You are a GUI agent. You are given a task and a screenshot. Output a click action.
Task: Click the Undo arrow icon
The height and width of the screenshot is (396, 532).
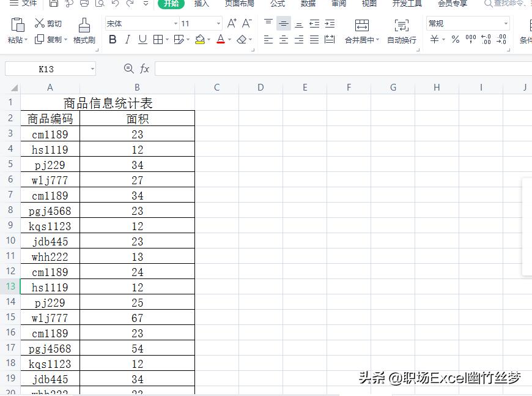click(x=114, y=6)
